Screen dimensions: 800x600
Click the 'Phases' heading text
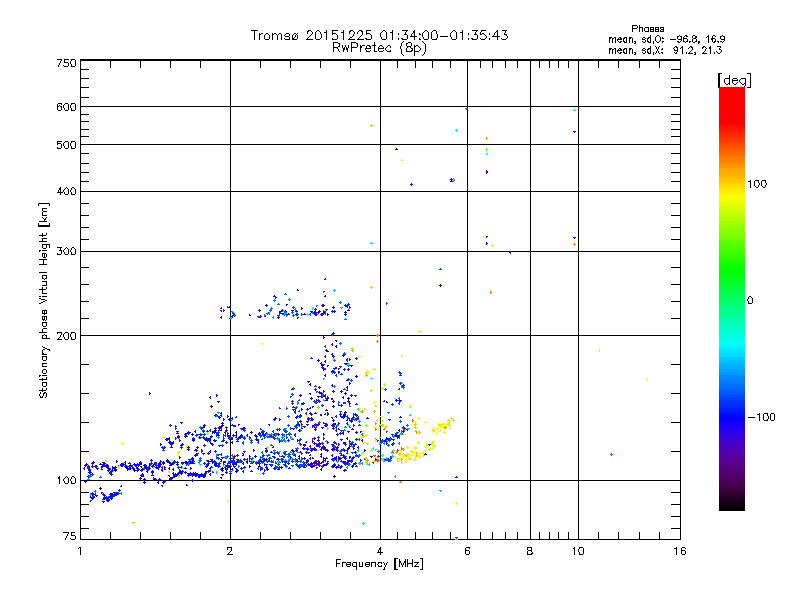[x=647, y=29]
